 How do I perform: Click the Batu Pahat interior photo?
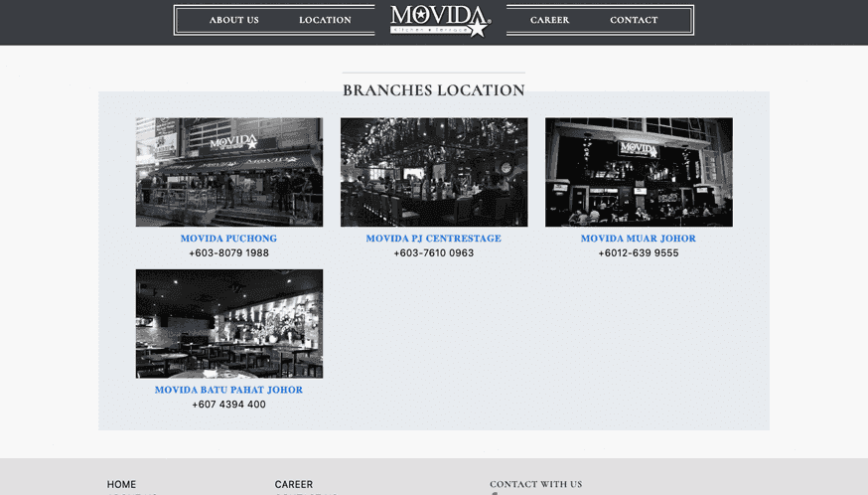coord(228,323)
